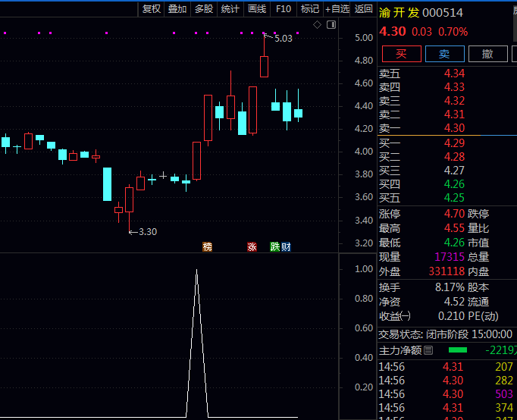Click the red 涨 event marker
This screenshot has width=517, height=420.
pos(252,247)
